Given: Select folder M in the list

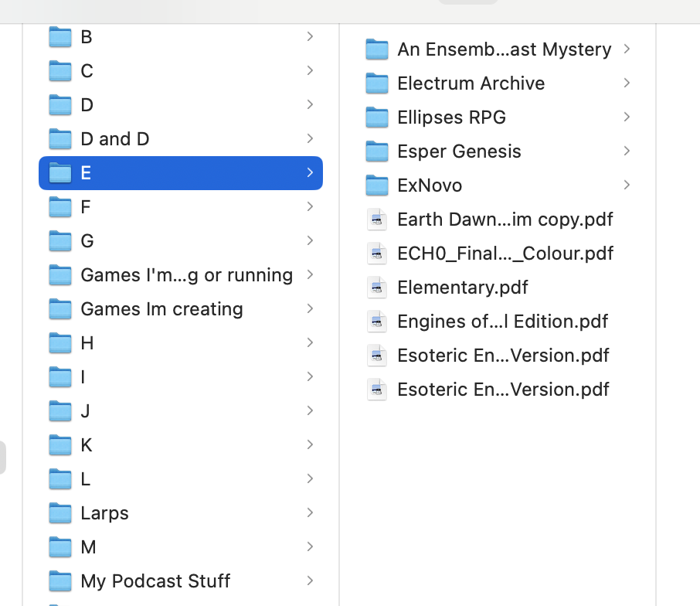Looking at the screenshot, I should coord(88,547).
